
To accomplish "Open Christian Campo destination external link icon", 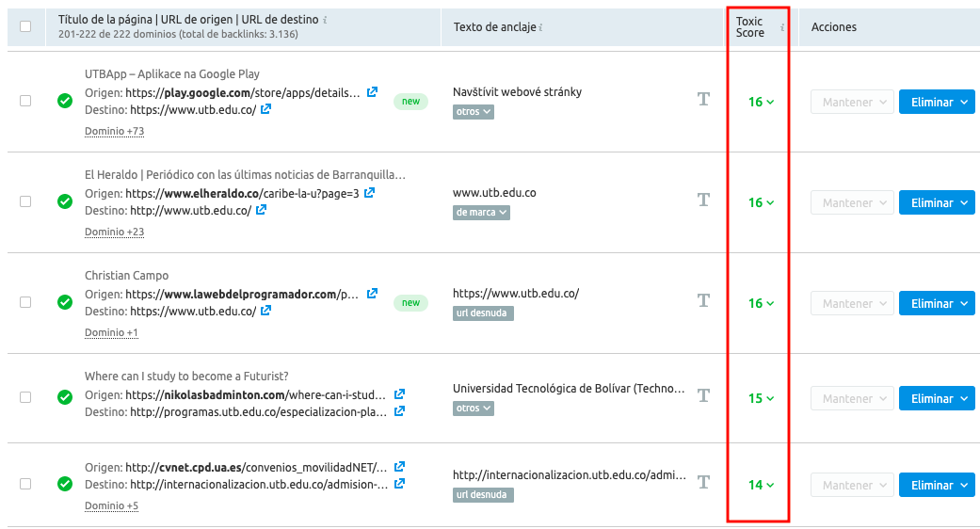I will (x=265, y=311).
